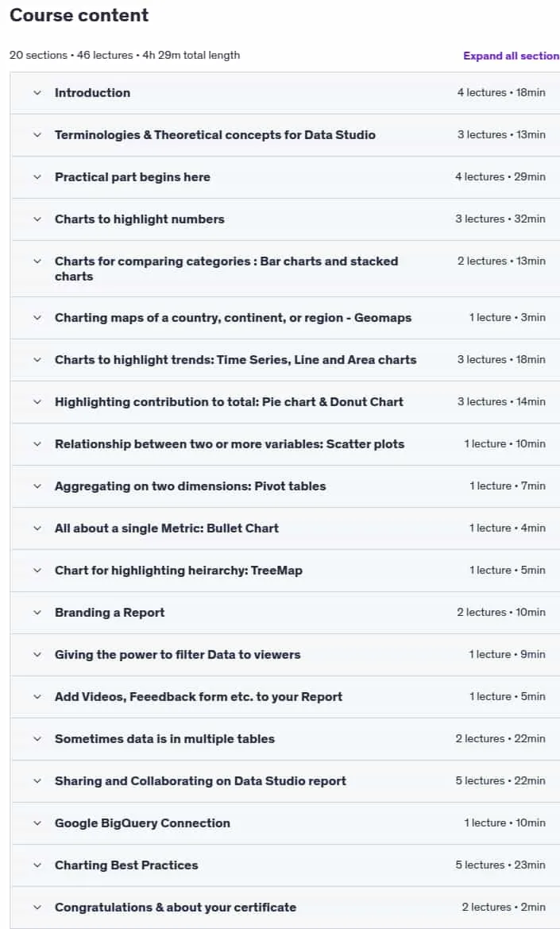Expand chevron beside Practical part begins here
The height and width of the screenshot is (929, 560).
[x=37, y=177]
